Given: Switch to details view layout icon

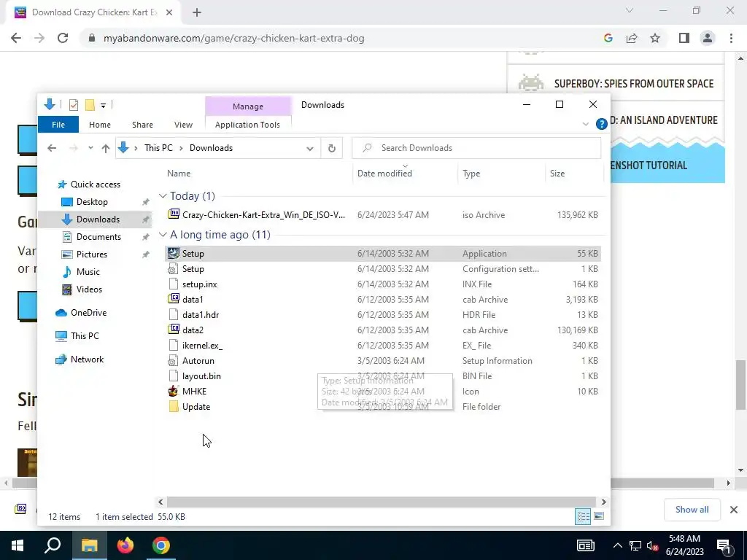Looking at the screenshot, I should tap(583, 517).
